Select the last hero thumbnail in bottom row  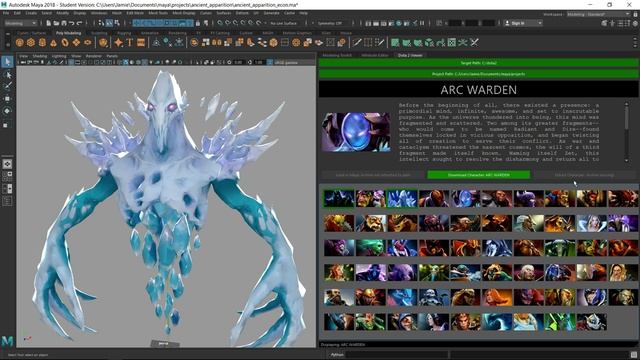591,322
